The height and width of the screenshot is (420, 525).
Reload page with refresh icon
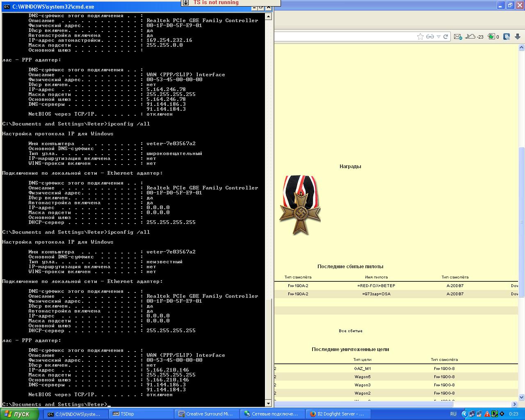[x=445, y=37]
